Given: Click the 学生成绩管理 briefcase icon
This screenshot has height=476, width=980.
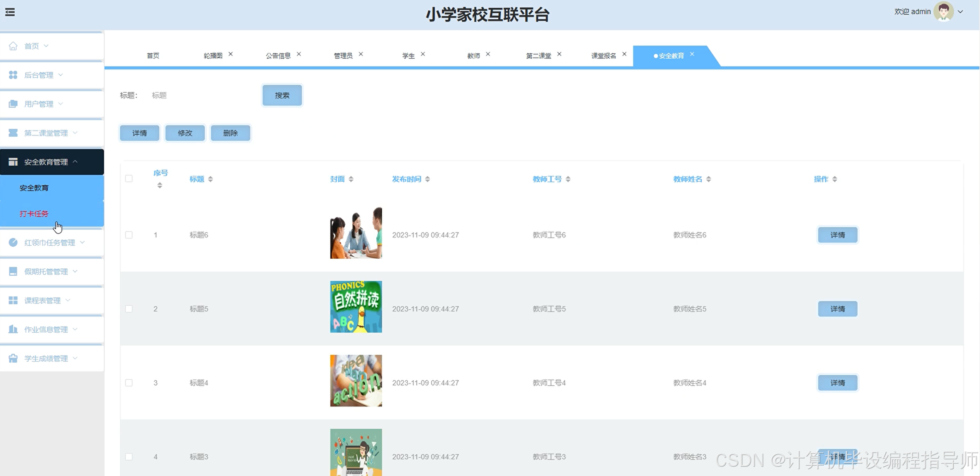Looking at the screenshot, I should [13, 358].
